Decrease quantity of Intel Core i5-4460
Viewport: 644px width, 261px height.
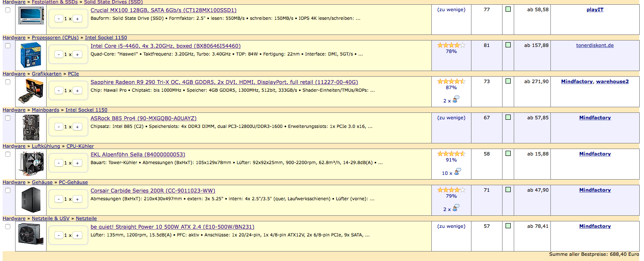(x=59, y=55)
